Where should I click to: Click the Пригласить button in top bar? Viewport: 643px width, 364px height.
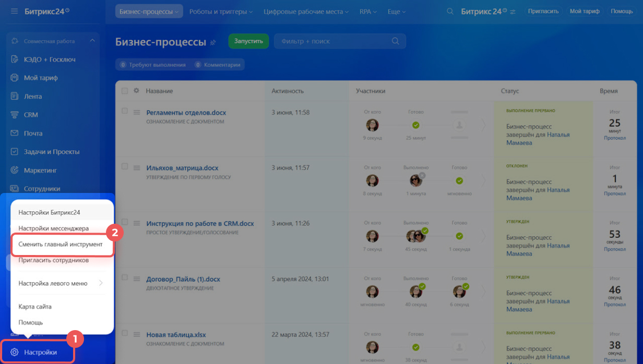tap(543, 11)
